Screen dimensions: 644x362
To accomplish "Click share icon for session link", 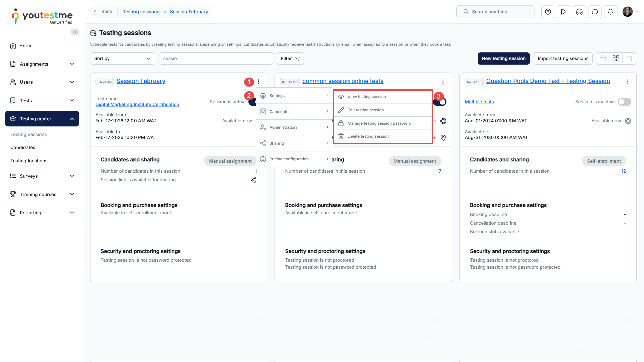I will click(253, 180).
